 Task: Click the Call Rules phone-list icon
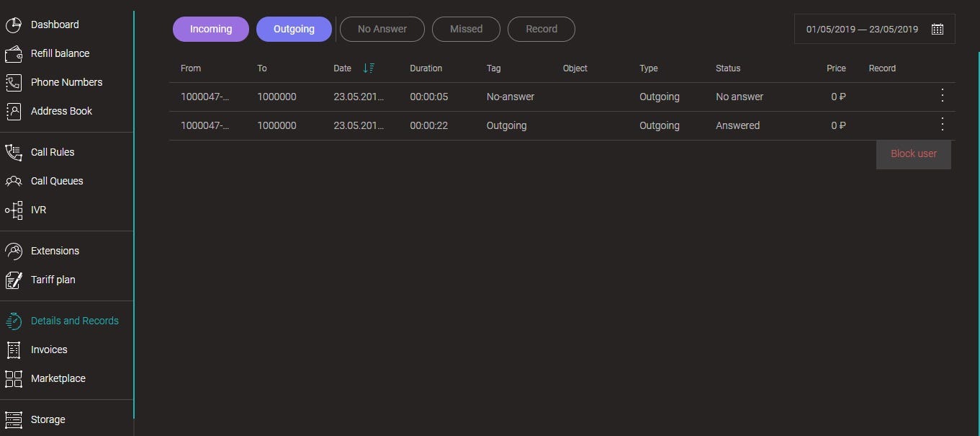[14, 152]
